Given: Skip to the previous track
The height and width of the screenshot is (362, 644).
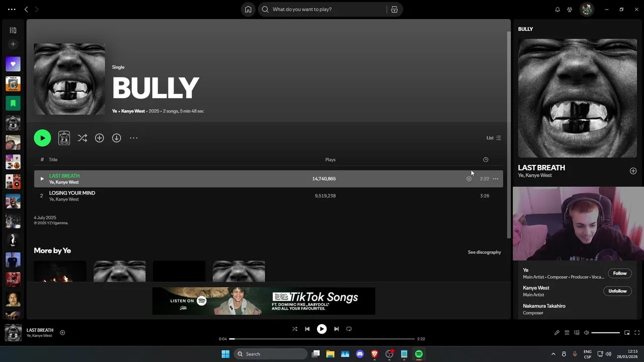Looking at the screenshot, I should 307,329.
